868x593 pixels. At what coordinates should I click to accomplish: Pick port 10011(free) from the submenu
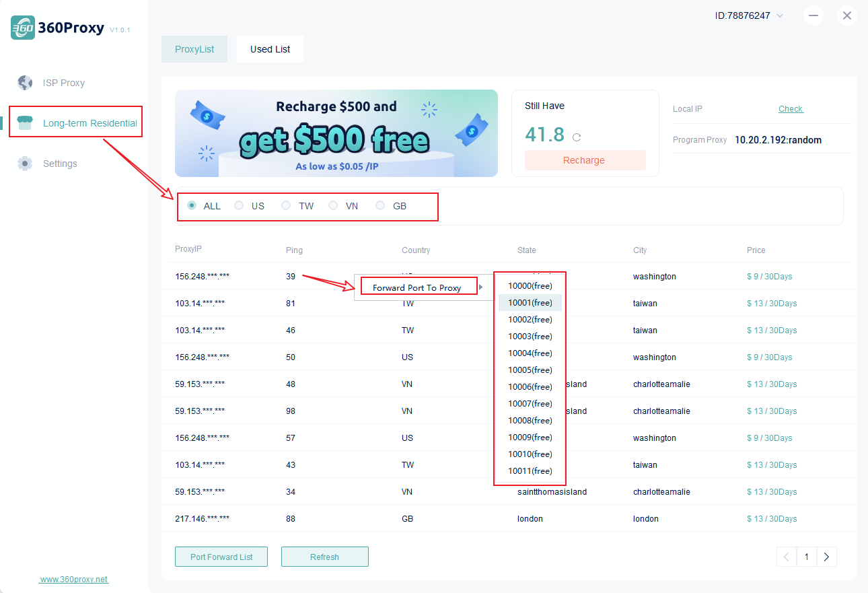coord(530,471)
